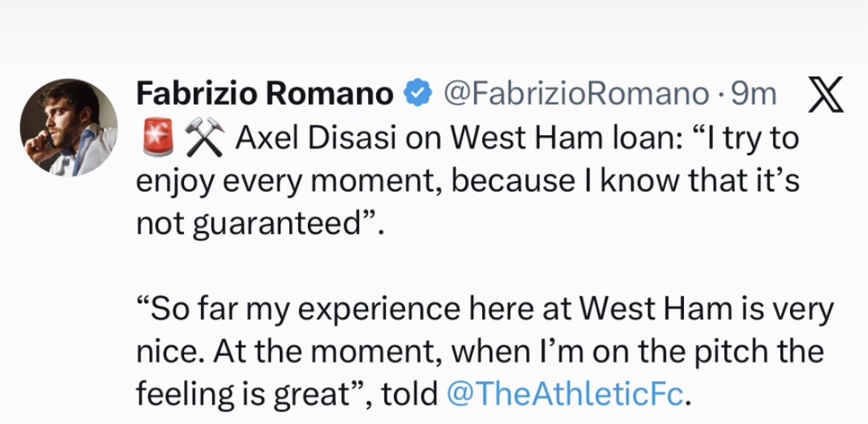Open the Fabrizio Romano display name
This screenshot has width=868, height=424.
coord(265,94)
